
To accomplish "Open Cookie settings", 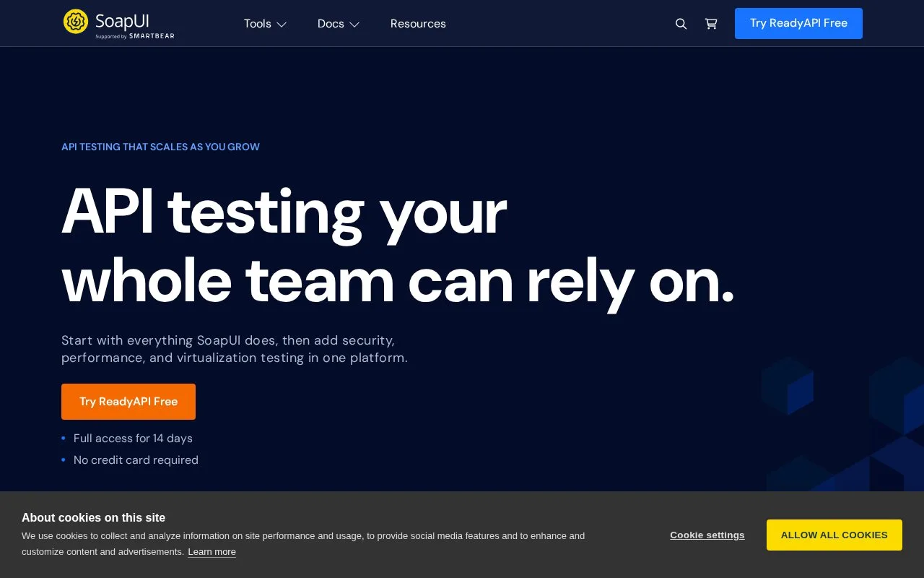I will click(x=707, y=535).
